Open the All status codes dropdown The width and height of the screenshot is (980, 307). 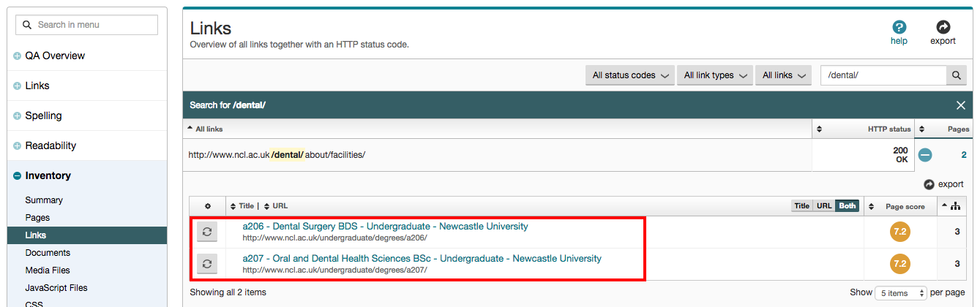point(629,75)
